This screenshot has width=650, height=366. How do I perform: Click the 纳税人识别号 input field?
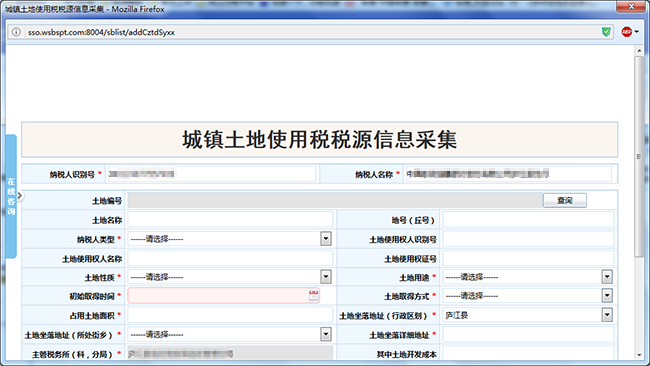[x=211, y=174]
